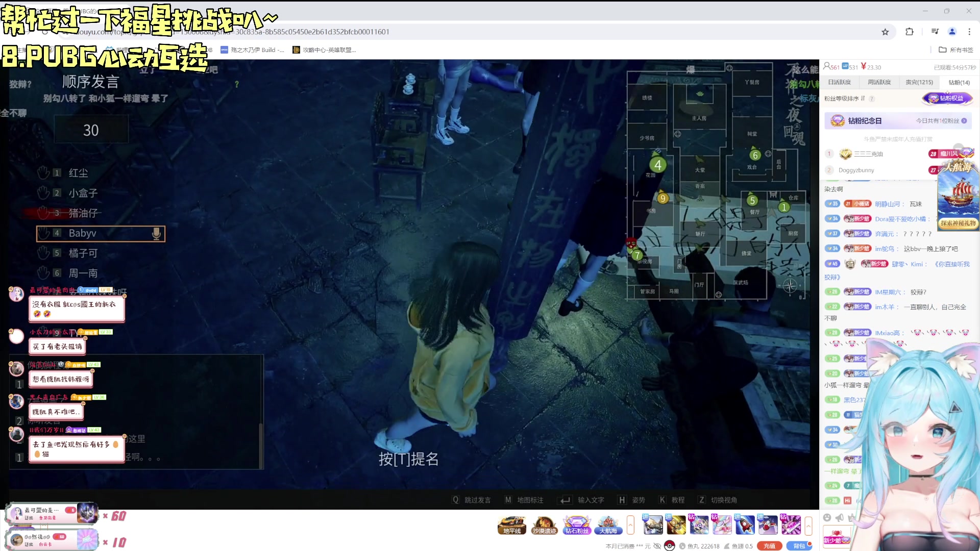
Task: Switch to the 周活跃度 tab
Action: pyautogui.click(x=879, y=82)
